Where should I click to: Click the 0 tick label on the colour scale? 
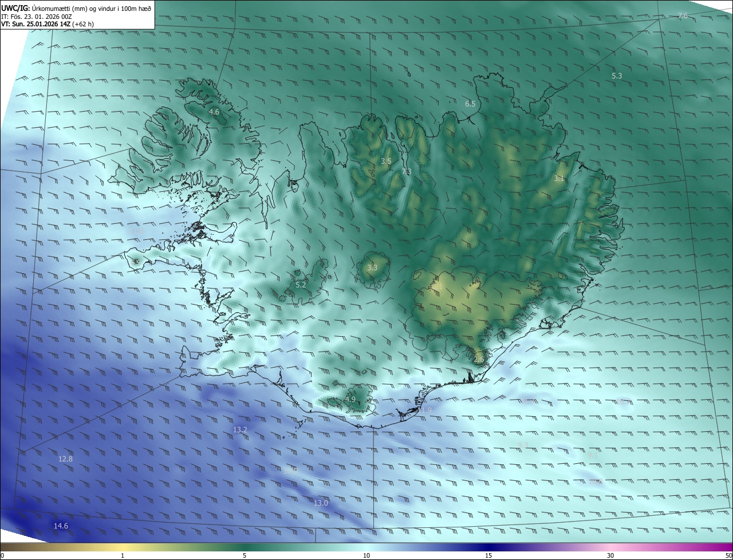[x=2, y=555]
